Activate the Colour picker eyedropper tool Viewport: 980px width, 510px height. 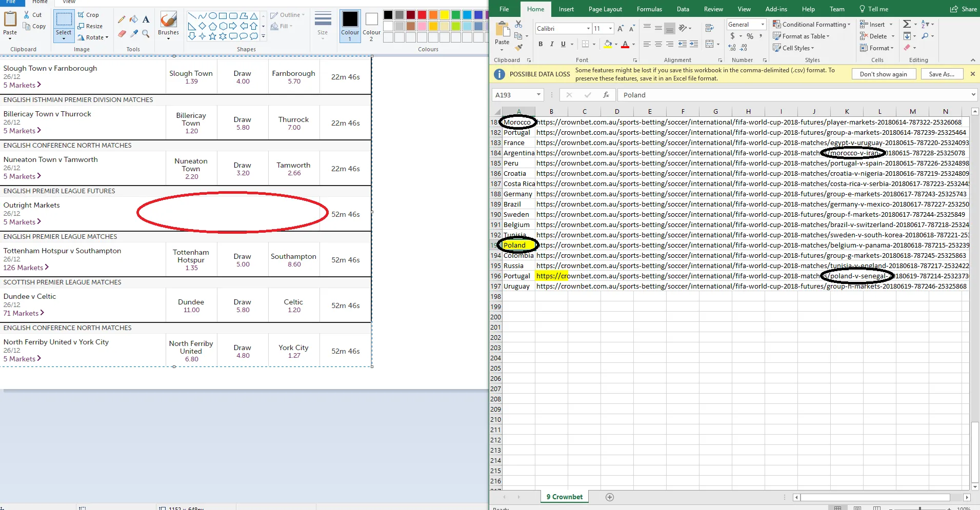coord(134,34)
